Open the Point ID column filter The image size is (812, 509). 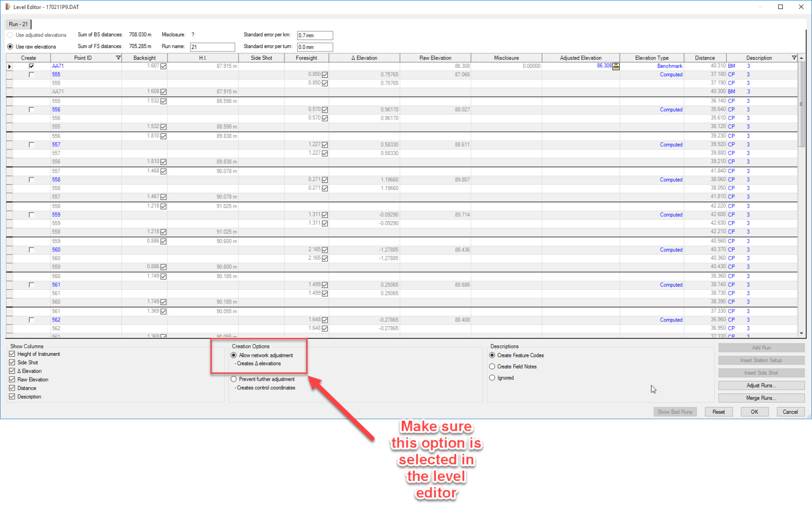(118, 57)
